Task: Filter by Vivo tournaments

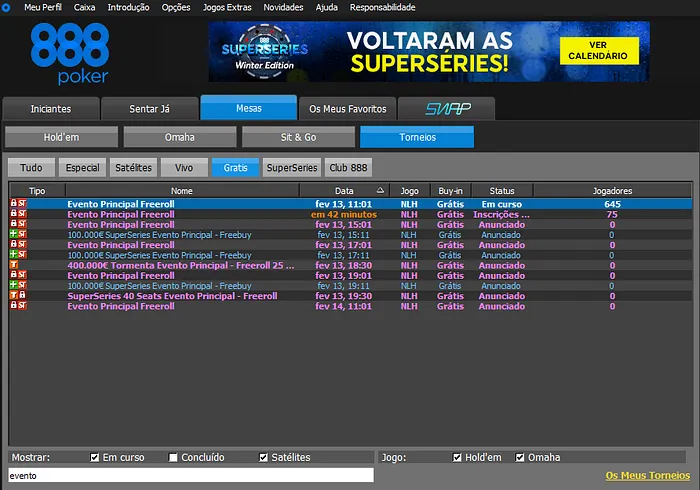Action: click(184, 168)
